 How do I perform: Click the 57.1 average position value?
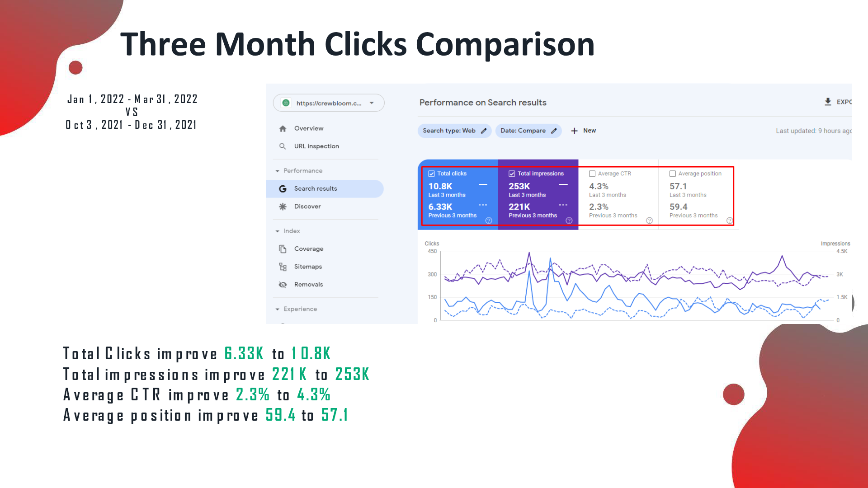point(678,187)
